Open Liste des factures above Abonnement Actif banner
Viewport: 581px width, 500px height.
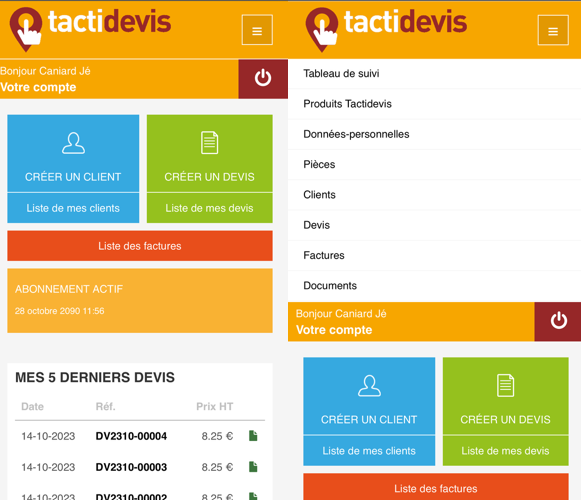140,246
